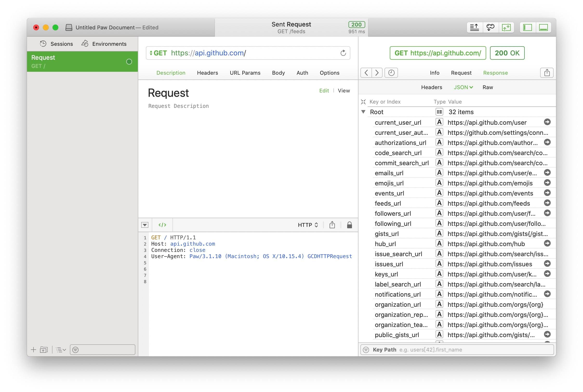The height and width of the screenshot is (392, 583).
Task: Switch to the Headers tab of the request
Action: click(x=207, y=73)
